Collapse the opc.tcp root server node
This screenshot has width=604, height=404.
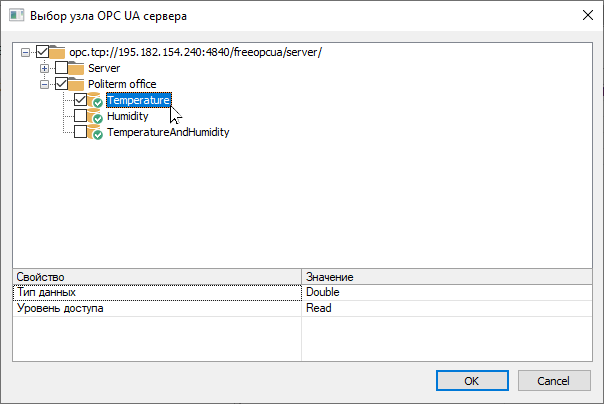coord(25,52)
